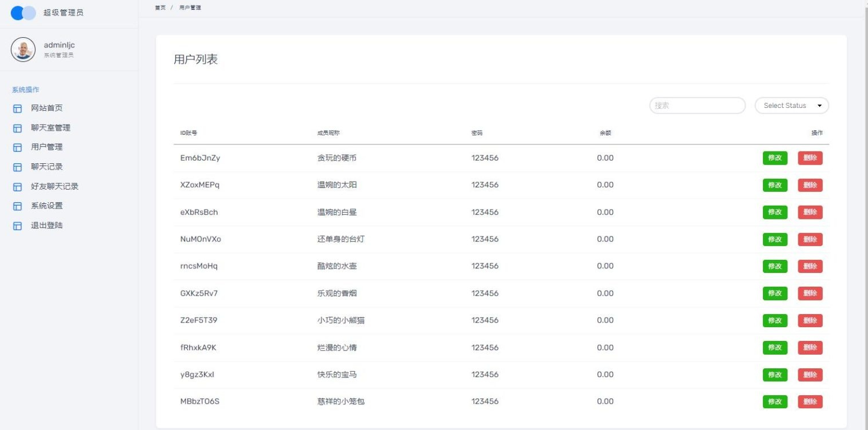Click the icon beside 系统设置
This screenshot has height=430, width=868.
click(x=17, y=206)
